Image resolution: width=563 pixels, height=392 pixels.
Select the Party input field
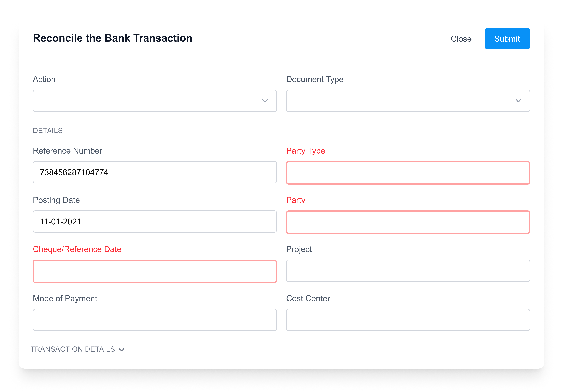pos(408,222)
